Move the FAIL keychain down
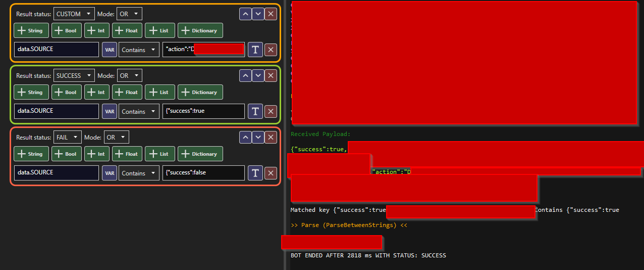This screenshot has width=644, height=270. point(258,137)
